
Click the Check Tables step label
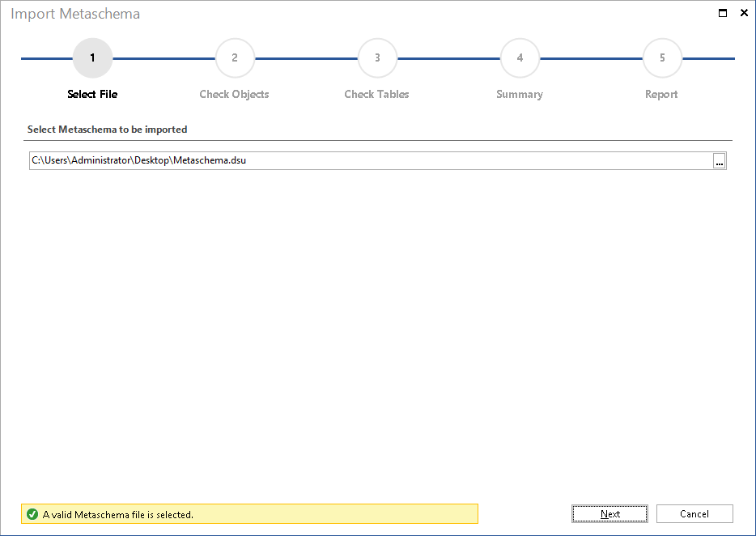click(376, 94)
